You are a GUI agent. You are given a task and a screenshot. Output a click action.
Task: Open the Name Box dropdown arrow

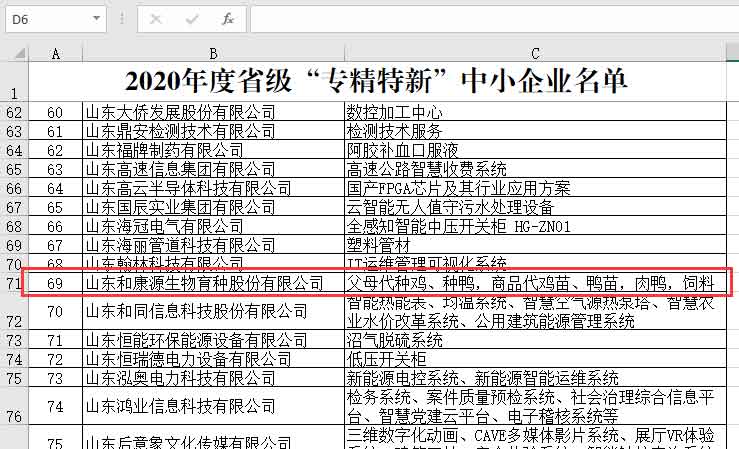tap(96, 19)
